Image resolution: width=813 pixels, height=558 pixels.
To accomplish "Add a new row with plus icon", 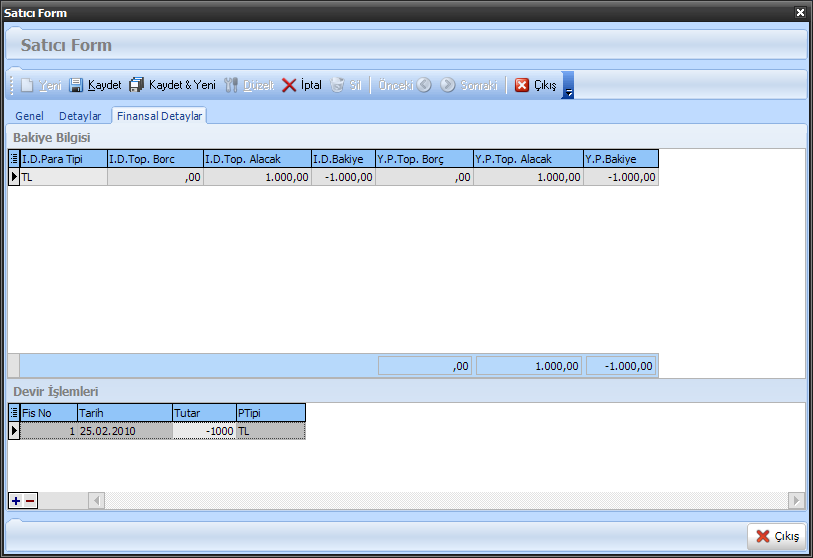I will (16, 500).
